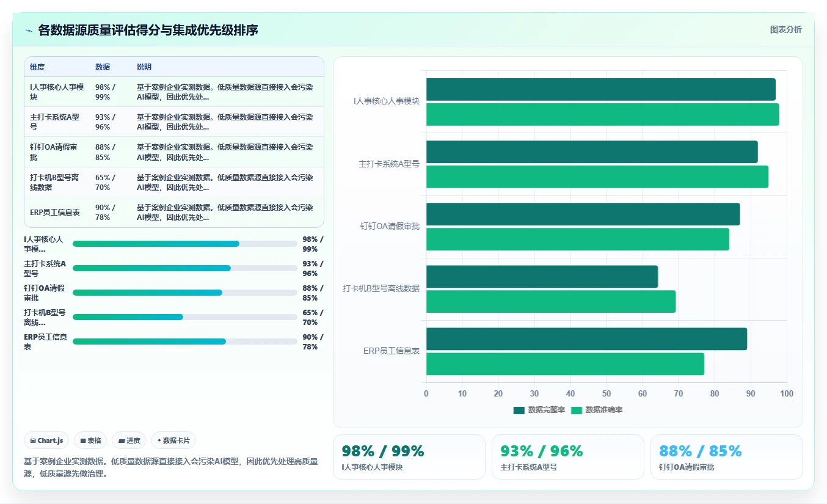Click 打卡机B型号离线数据 数据准确率 chart bar

(551, 302)
